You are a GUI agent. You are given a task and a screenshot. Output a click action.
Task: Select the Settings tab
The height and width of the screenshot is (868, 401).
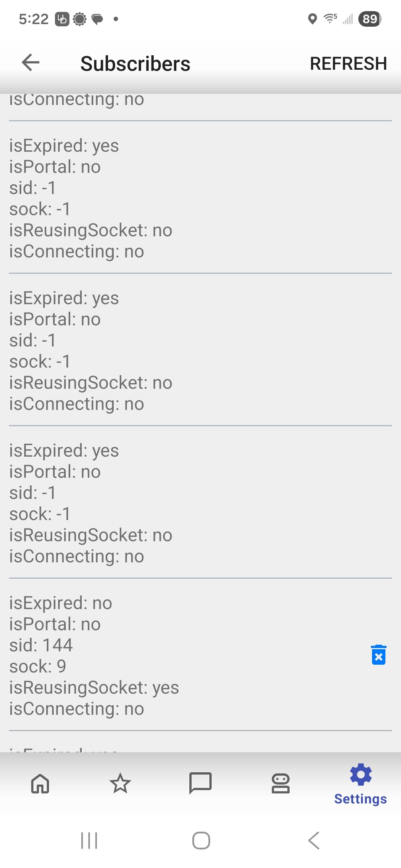click(x=361, y=784)
